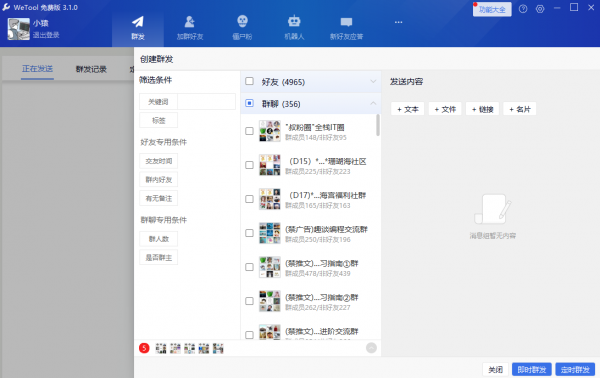Open the 机器人 robot icon

tap(294, 21)
